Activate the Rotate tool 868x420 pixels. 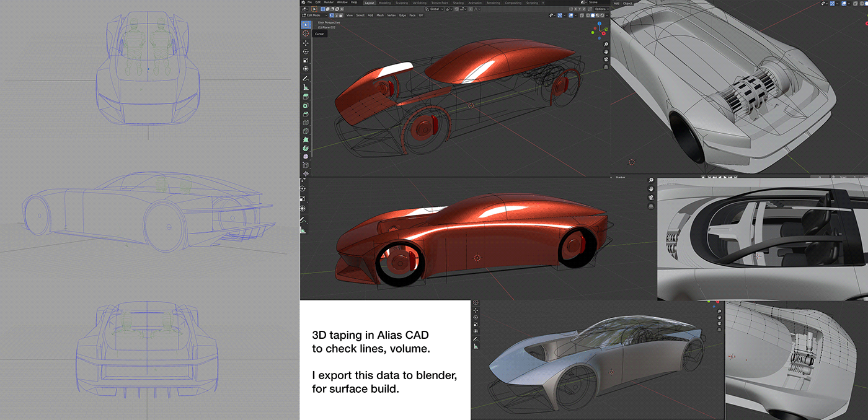(x=306, y=51)
